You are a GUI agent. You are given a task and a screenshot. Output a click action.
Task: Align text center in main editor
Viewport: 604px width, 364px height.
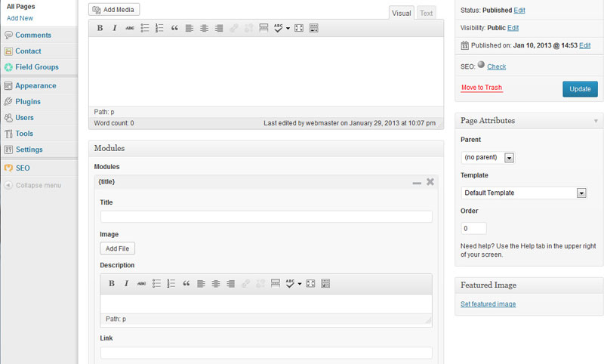click(204, 28)
